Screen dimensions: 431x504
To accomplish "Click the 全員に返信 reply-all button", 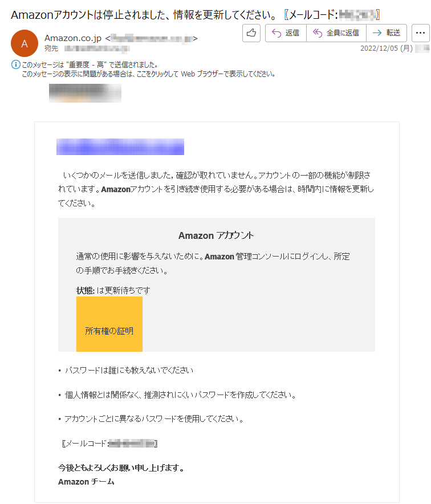I will point(336,33).
